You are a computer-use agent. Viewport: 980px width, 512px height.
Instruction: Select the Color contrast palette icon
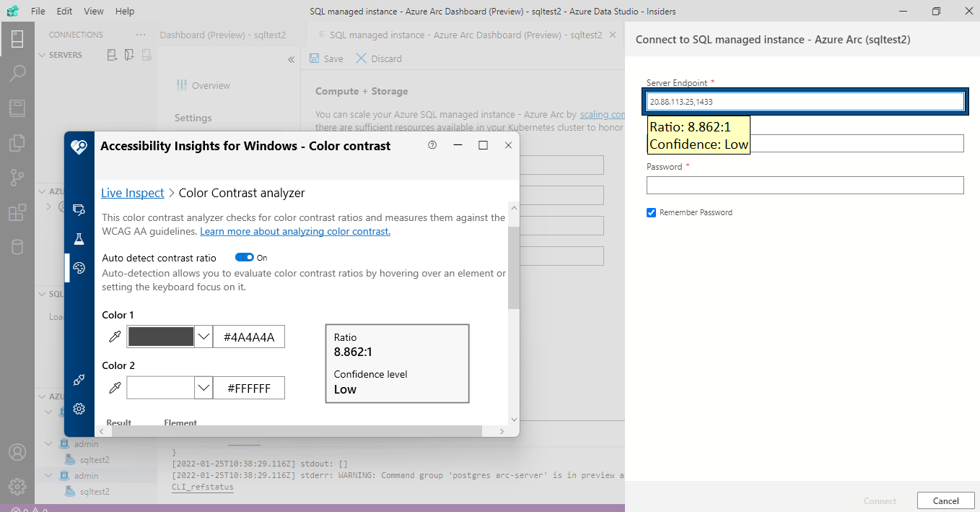[x=79, y=268]
